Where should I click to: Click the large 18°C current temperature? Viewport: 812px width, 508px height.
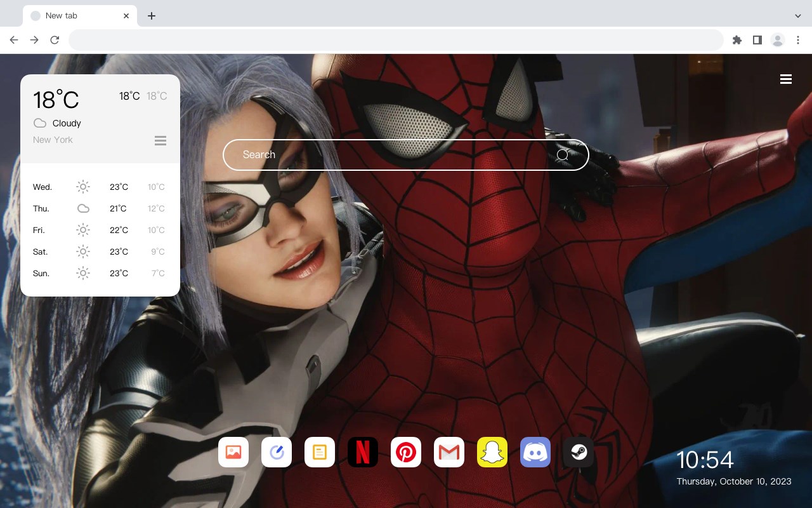pos(56,100)
